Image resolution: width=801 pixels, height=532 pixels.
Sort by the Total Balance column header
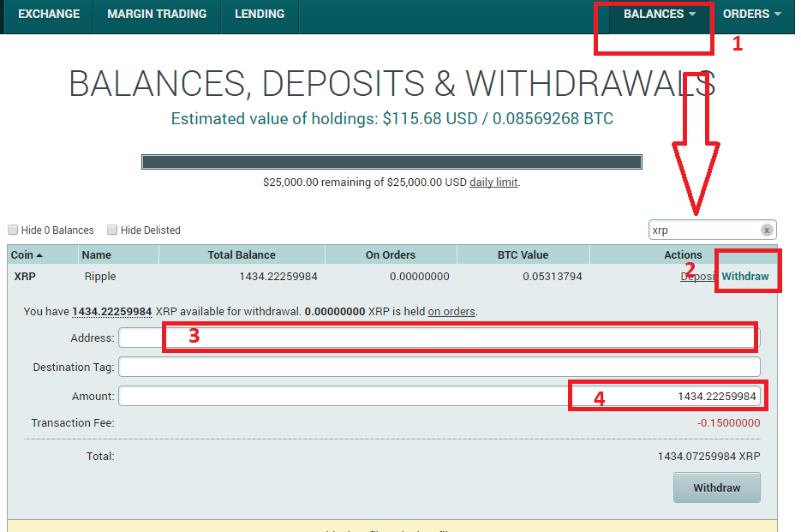pyautogui.click(x=242, y=254)
